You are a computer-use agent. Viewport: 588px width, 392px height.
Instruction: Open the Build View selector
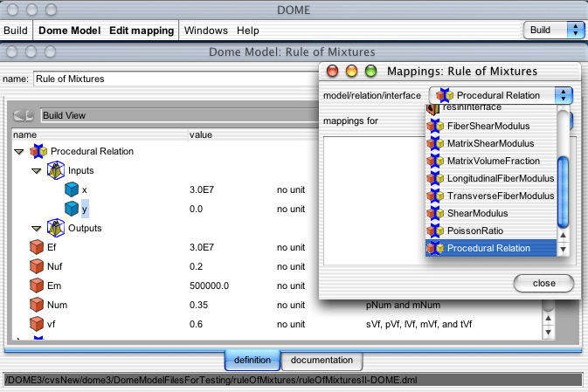(179, 115)
